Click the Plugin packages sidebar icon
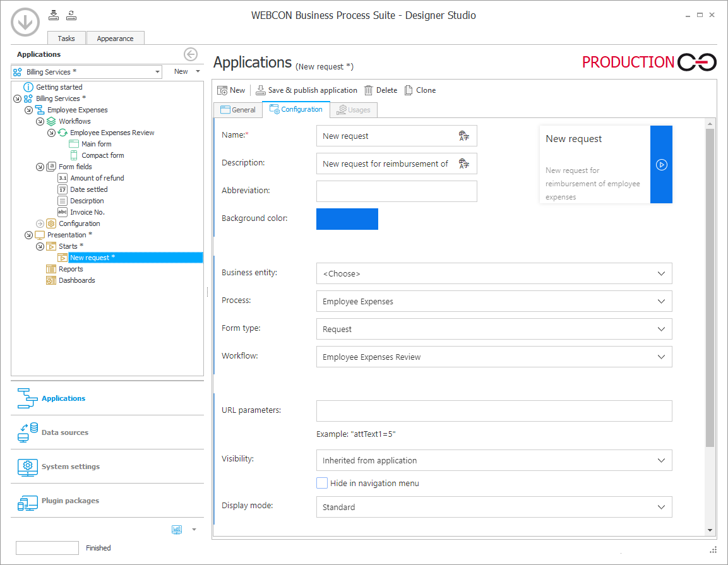Image resolution: width=728 pixels, height=565 pixels. 27,503
